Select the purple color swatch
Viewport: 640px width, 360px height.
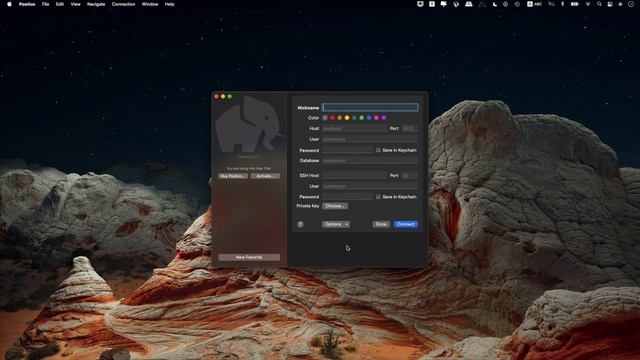pos(384,118)
